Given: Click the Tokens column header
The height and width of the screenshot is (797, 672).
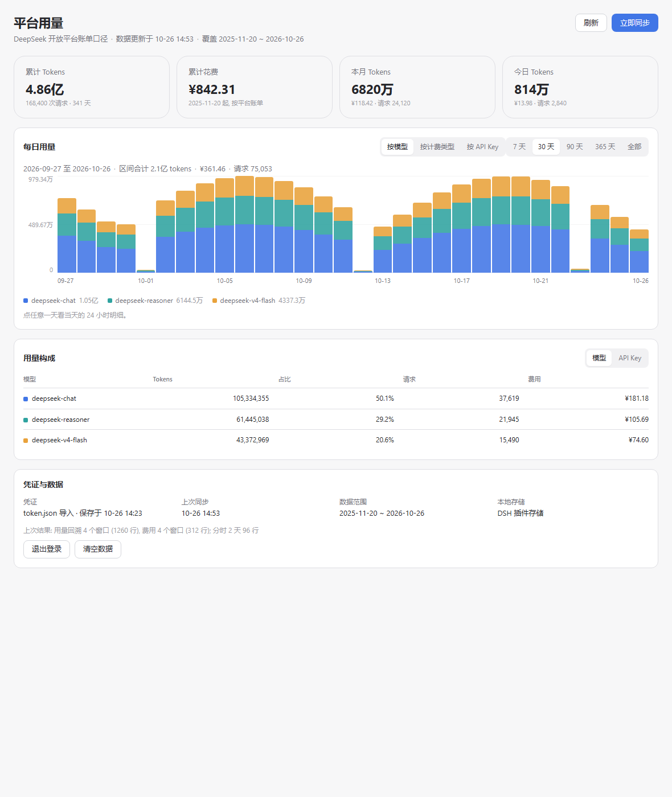Looking at the screenshot, I should (x=162, y=379).
